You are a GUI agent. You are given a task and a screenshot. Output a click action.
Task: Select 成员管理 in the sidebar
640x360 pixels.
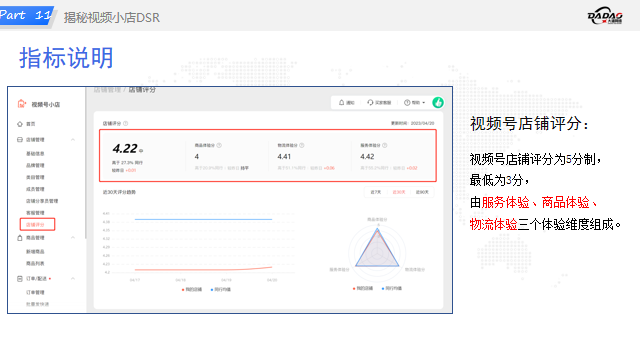tap(35, 189)
